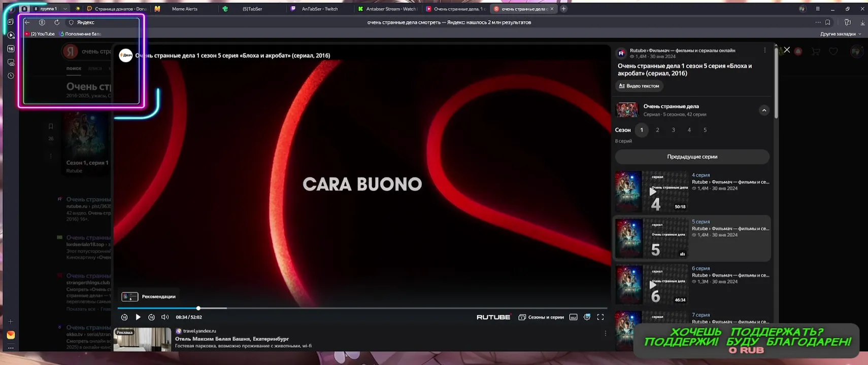868x365 pixels.
Task: Switch to AnTabSer - Twitch tab
Action: (x=320, y=9)
